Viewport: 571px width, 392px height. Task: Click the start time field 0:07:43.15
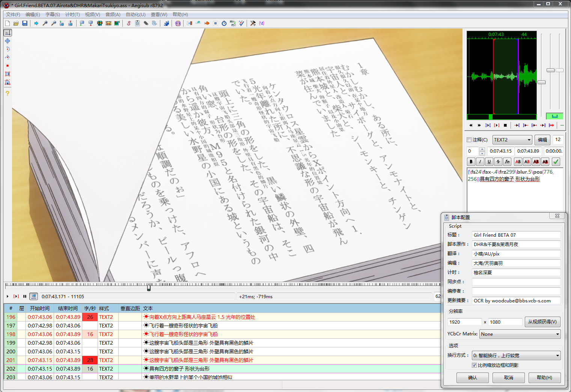(500, 151)
